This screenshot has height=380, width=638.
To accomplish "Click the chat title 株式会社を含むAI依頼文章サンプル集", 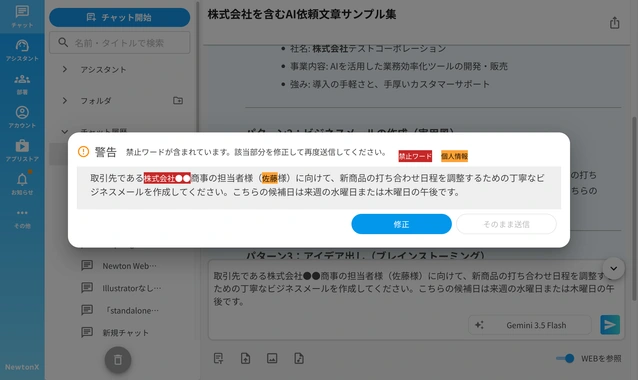I will [302, 14].
